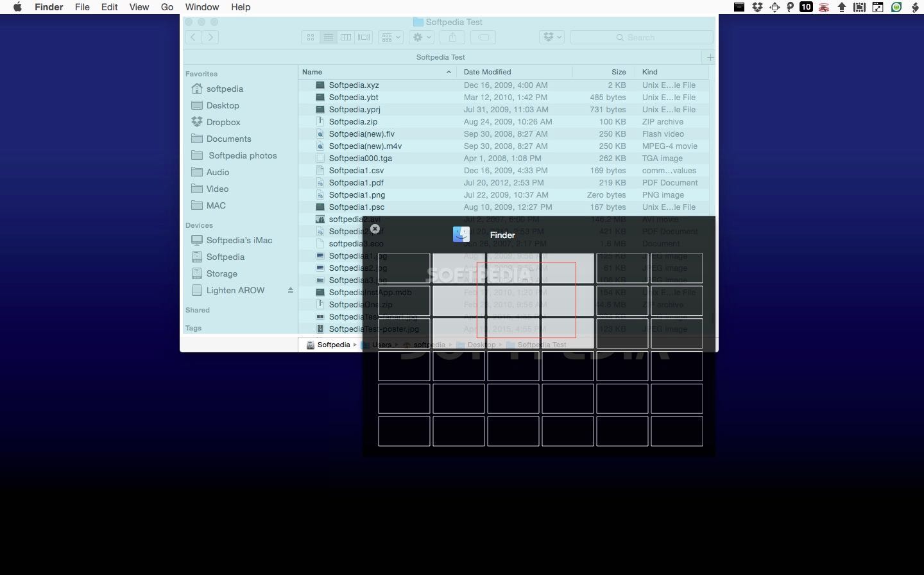Open the Audio folder in the sidebar
924x575 pixels.
[x=218, y=172]
